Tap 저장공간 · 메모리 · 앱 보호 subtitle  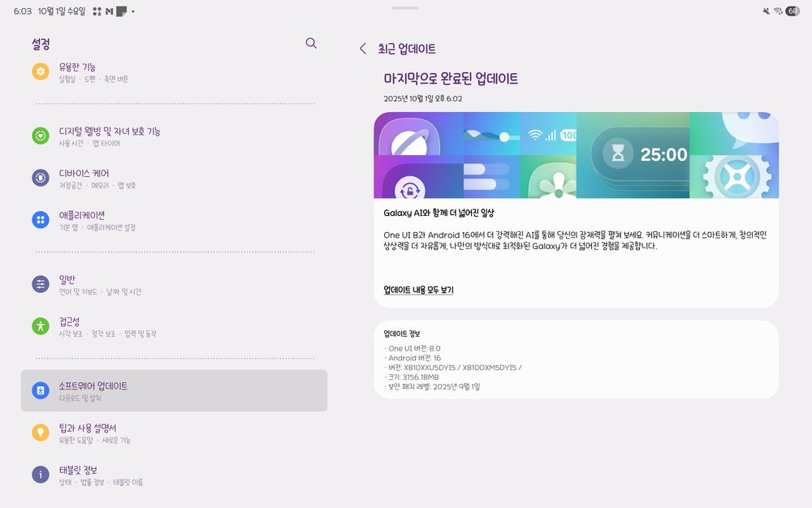97,185
